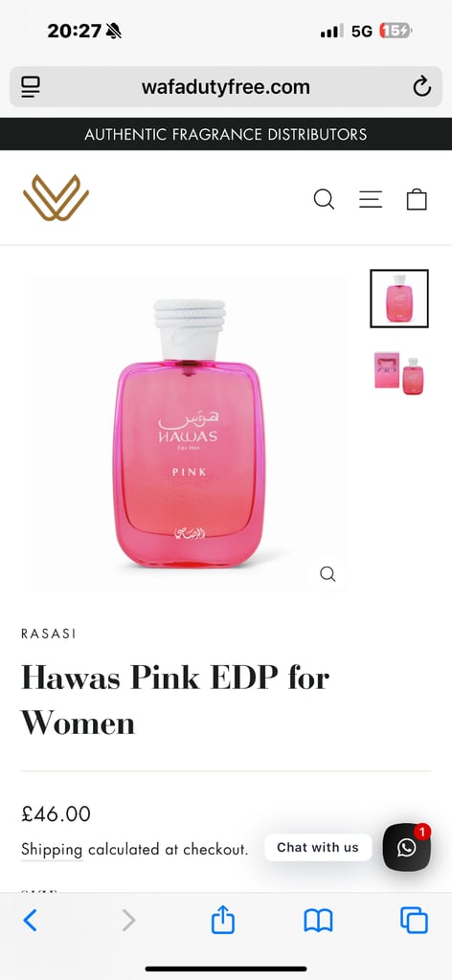This screenshot has height=980, width=452.
Task: Tap the Safari forward arrow
Action: tap(128, 921)
